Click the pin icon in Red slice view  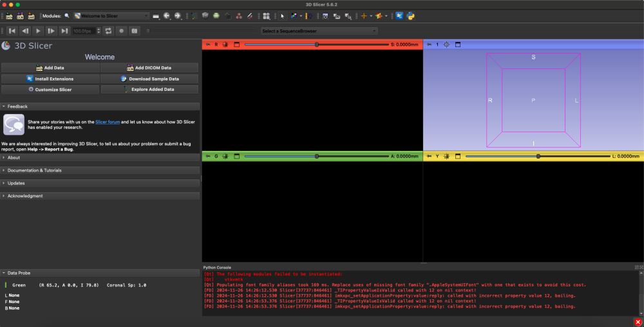click(207, 45)
